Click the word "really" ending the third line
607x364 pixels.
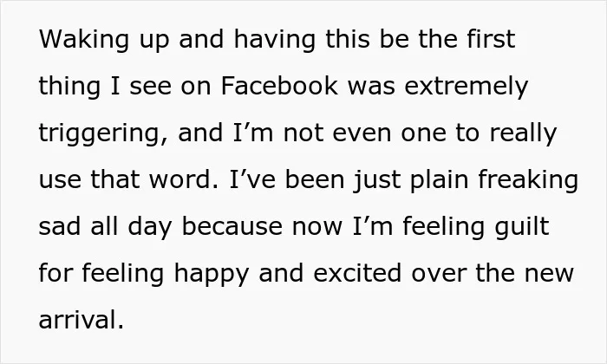[523, 133]
